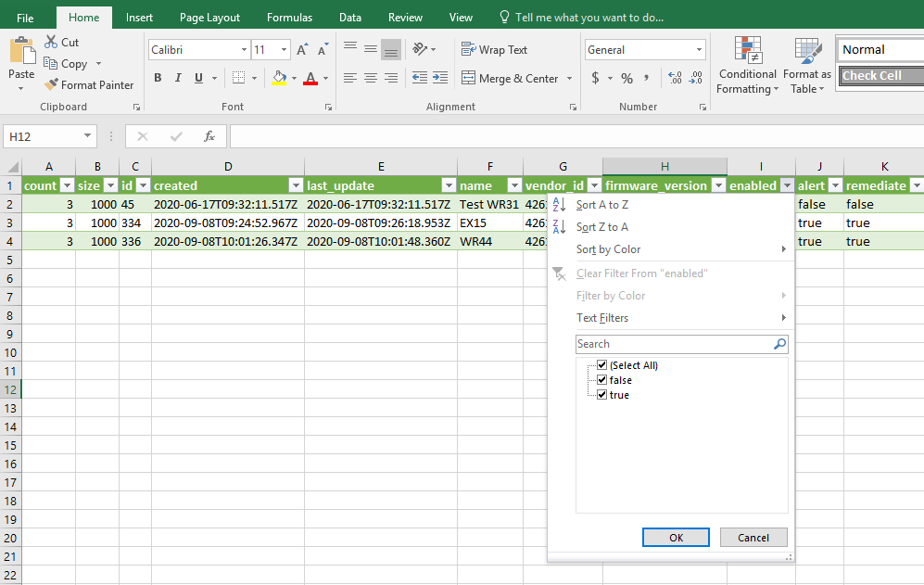Apply the yellow Fill Color
The height and width of the screenshot is (585, 924).
click(x=279, y=78)
